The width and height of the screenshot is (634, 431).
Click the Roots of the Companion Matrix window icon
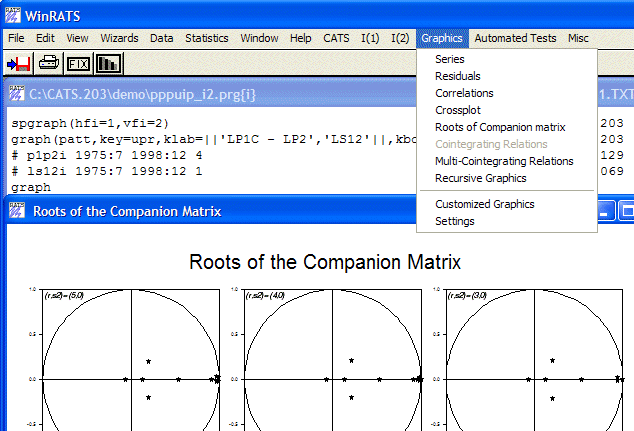(x=16, y=211)
